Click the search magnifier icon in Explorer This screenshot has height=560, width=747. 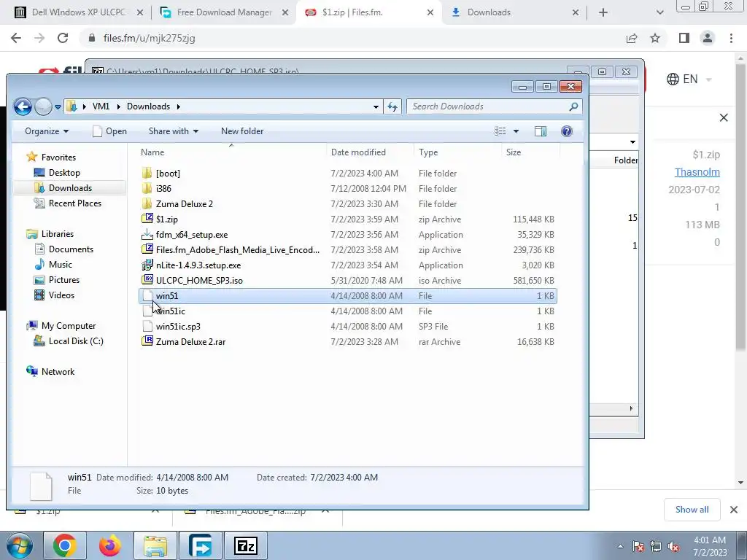573,106
